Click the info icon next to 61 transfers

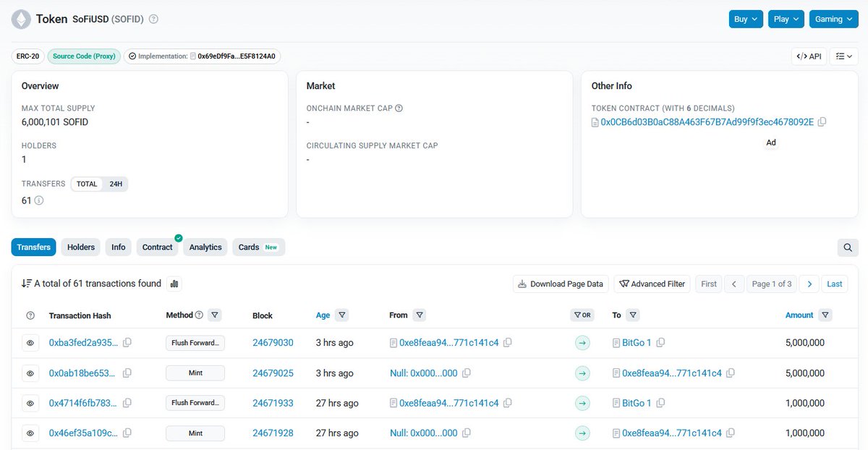tap(39, 200)
